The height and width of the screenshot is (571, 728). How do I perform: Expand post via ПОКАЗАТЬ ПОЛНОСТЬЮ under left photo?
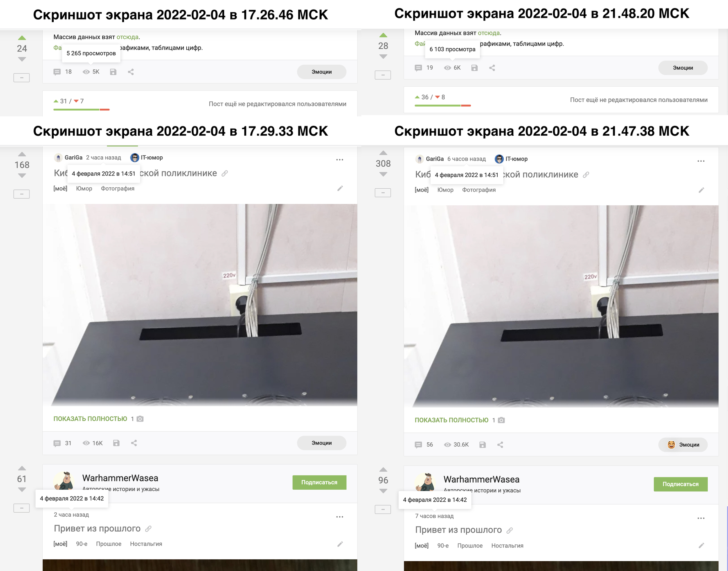pos(90,419)
